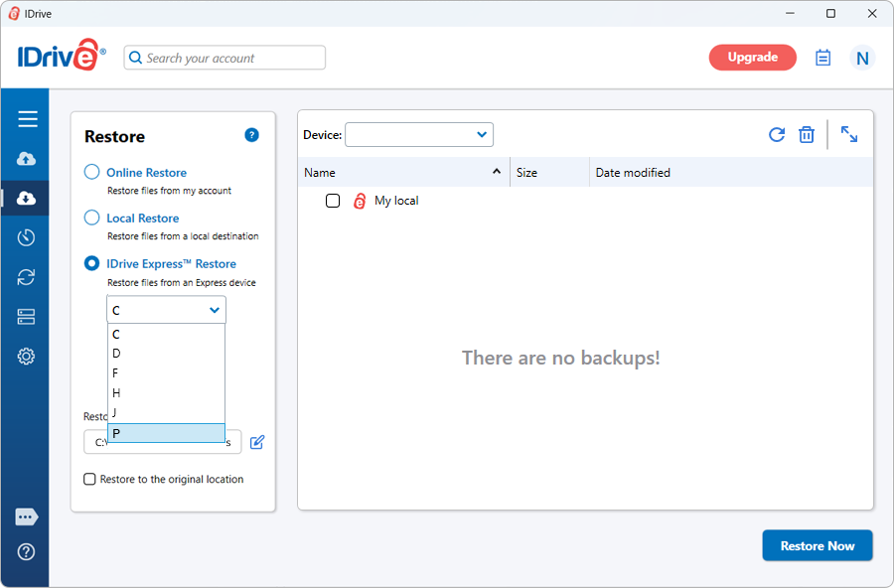The image size is (894, 588).
Task: Click the Local Restore link text
Action: click(x=142, y=218)
